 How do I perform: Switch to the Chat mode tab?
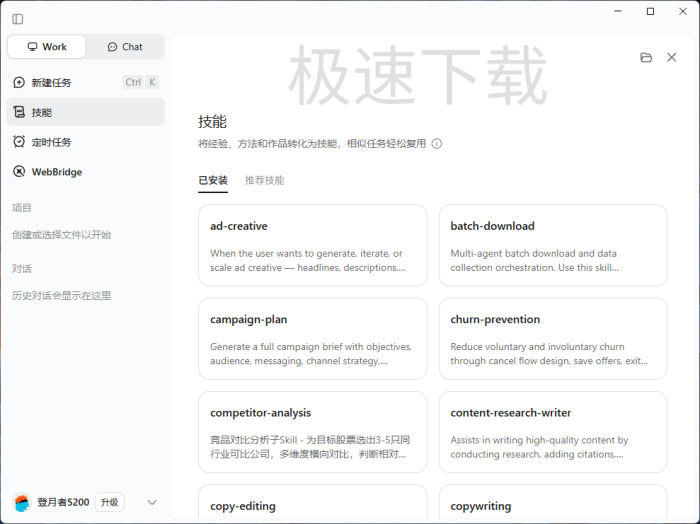[x=125, y=47]
